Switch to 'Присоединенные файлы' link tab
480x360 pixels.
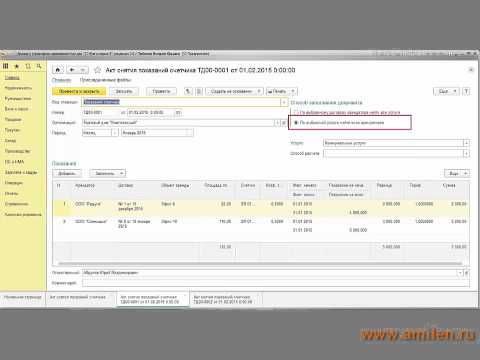pyautogui.click(x=105, y=80)
